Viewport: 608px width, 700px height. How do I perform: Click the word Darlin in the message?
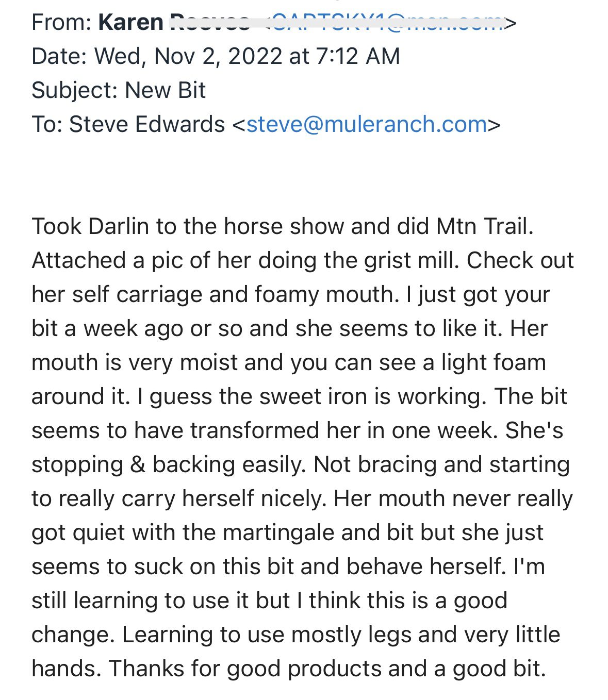tap(119, 226)
